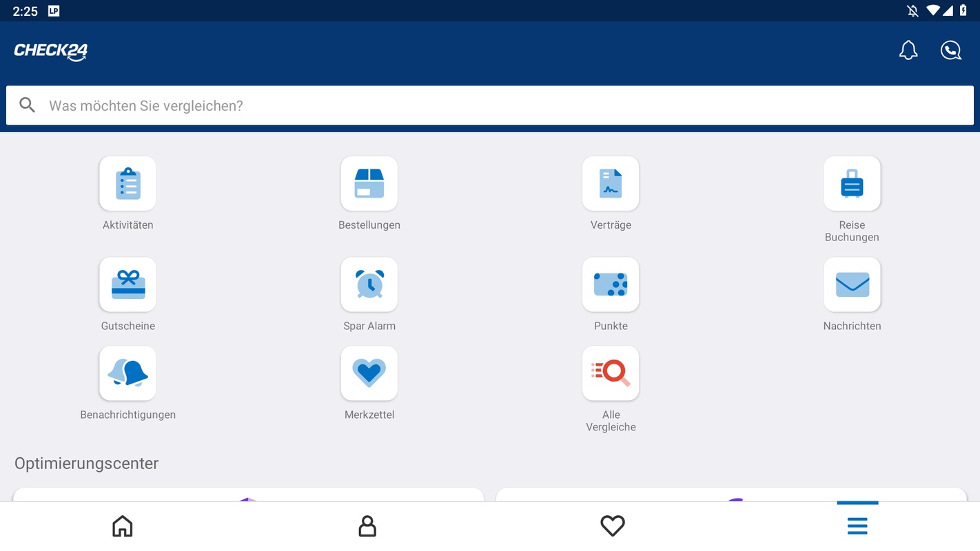Open the Spar Alarm clock icon
Image resolution: width=980 pixels, height=551 pixels.
[369, 284]
